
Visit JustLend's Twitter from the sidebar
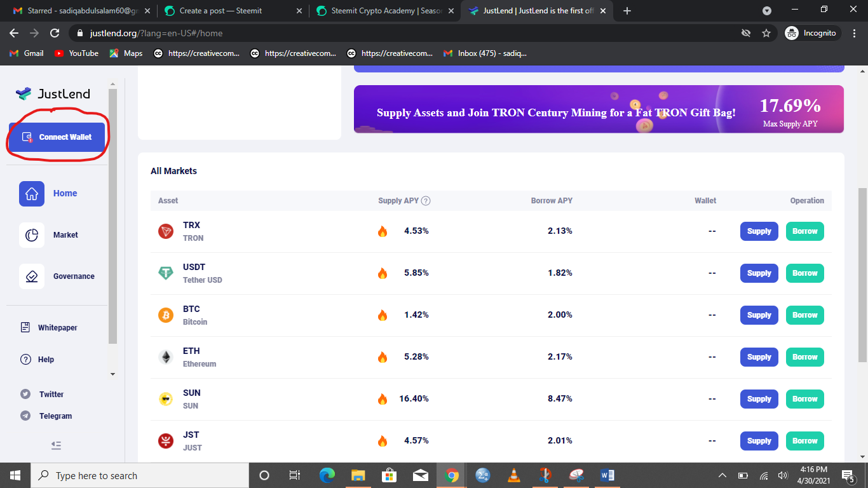click(42, 395)
